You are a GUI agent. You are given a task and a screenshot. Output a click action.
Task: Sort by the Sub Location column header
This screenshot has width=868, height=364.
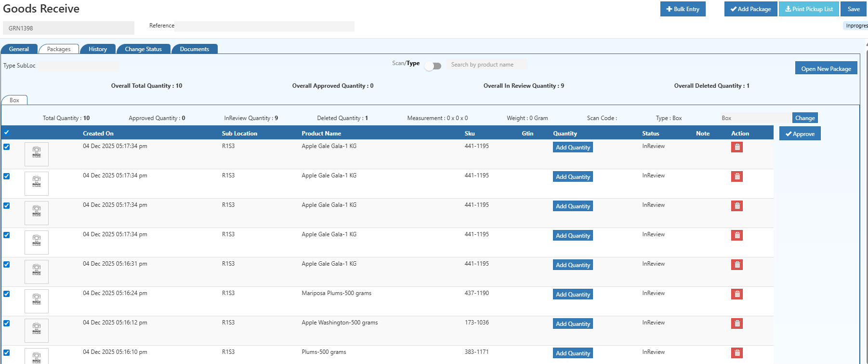(x=239, y=134)
